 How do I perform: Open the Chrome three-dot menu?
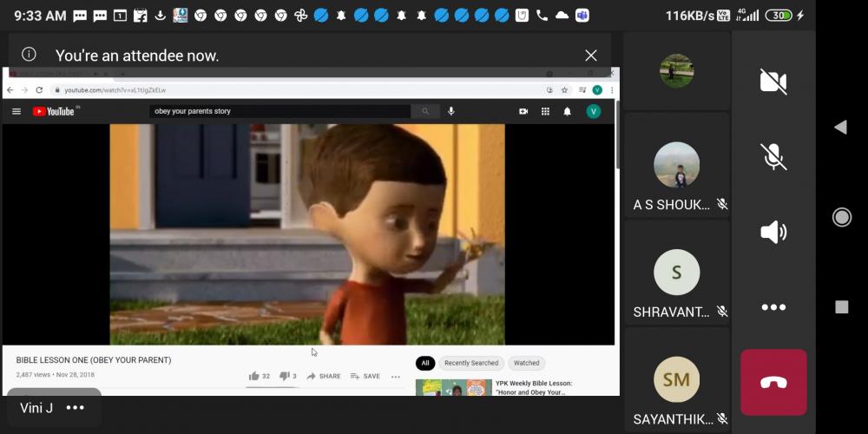(x=612, y=89)
